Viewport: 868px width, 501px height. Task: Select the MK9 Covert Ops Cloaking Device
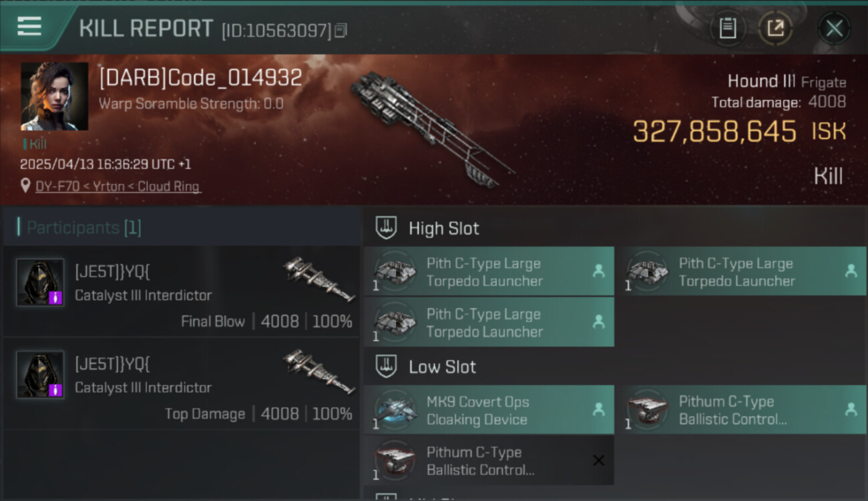pos(489,409)
